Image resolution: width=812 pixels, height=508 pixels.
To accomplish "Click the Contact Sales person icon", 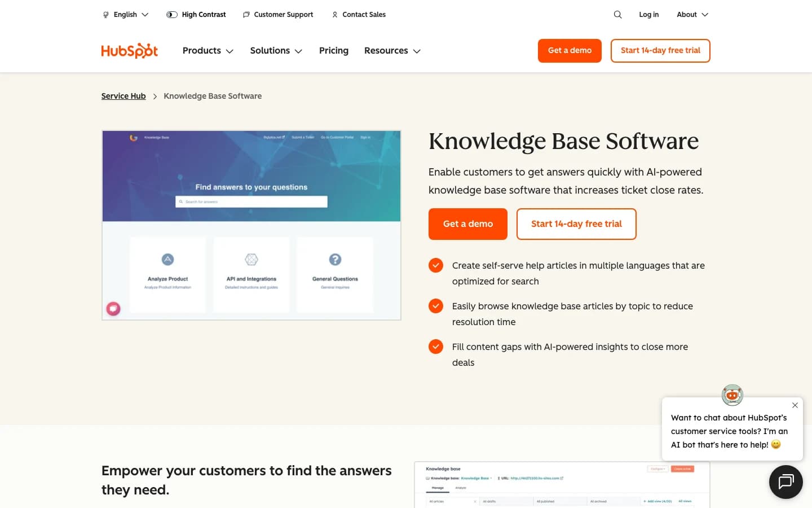I will (335, 15).
